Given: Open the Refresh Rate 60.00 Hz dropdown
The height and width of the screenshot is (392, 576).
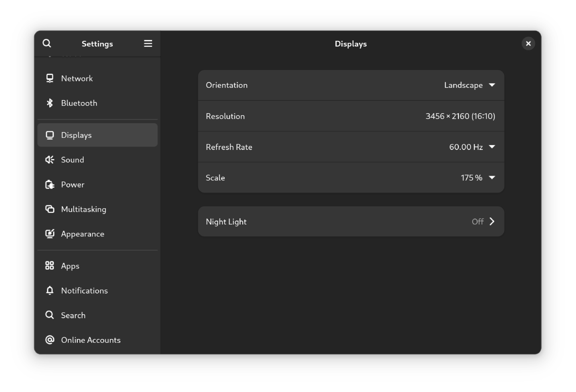Looking at the screenshot, I should pyautogui.click(x=472, y=147).
